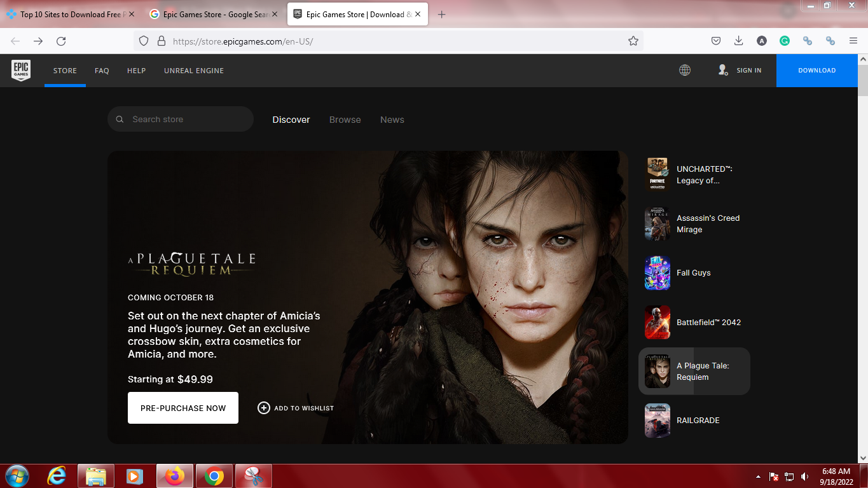The height and width of the screenshot is (488, 868).
Task: Open the FAQ nav item
Action: pos(102,71)
